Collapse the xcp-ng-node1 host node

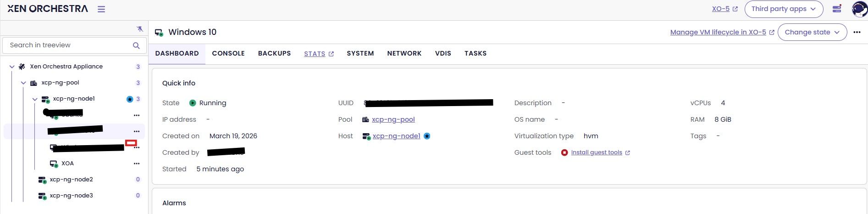click(35, 99)
